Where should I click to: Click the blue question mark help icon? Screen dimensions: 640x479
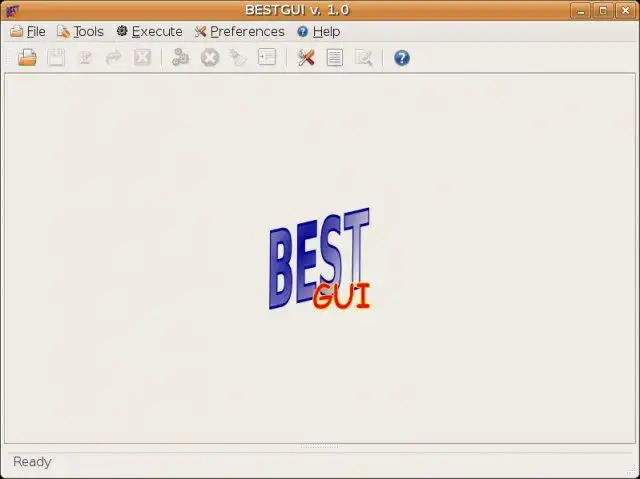tap(402, 58)
